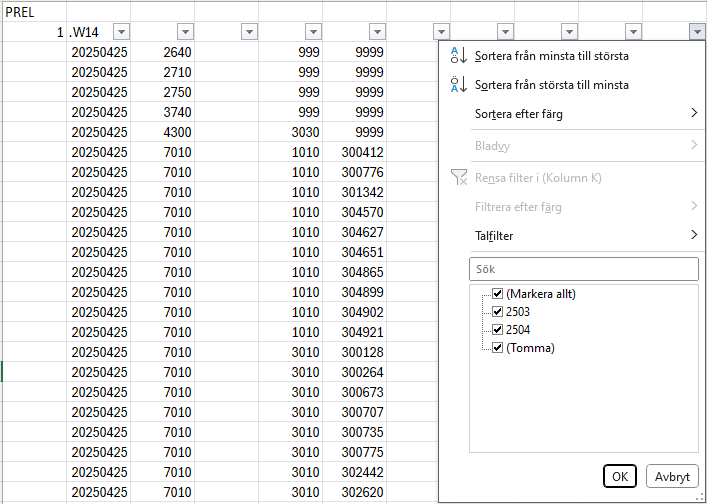The image size is (707, 504).
Task: Open the filter arrow on the 999 column
Action: pyautogui.click(x=313, y=32)
